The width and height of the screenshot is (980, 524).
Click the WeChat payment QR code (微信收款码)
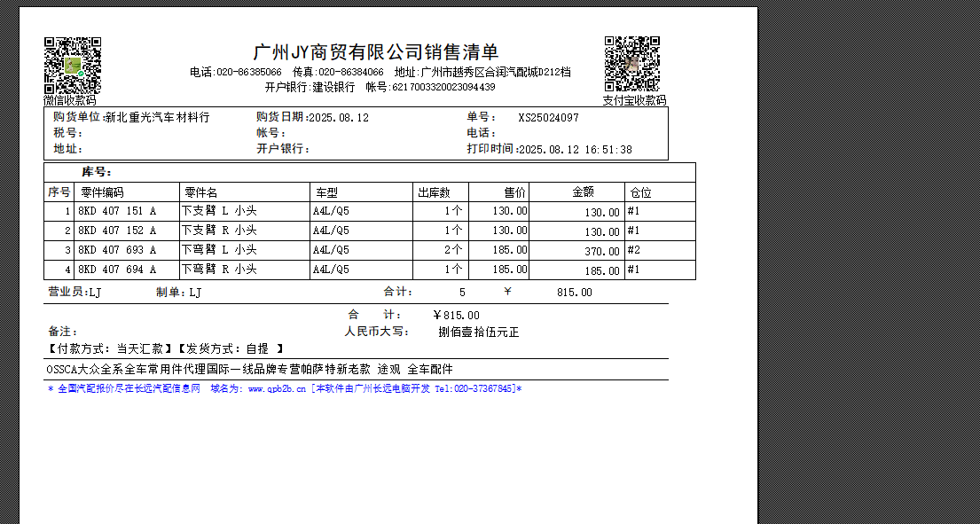point(73,66)
